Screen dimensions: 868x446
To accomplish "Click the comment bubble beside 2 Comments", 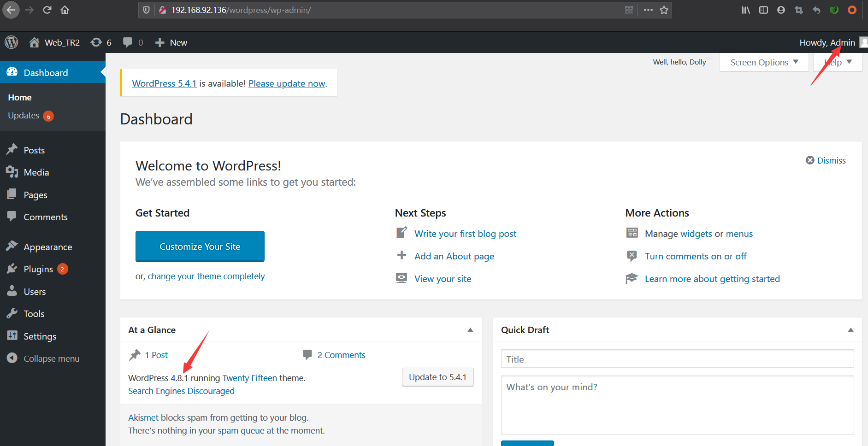I will 307,355.
